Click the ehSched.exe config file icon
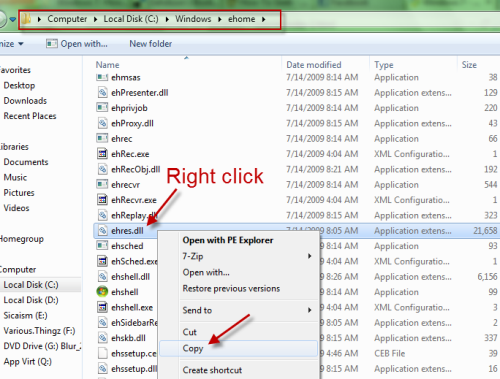Image resolution: width=500 pixels, height=379 pixels. click(102, 261)
